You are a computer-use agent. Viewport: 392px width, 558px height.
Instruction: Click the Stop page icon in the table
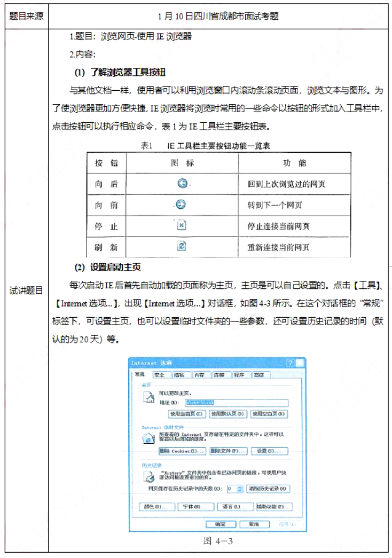pyautogui.click(x=182, y=225)
